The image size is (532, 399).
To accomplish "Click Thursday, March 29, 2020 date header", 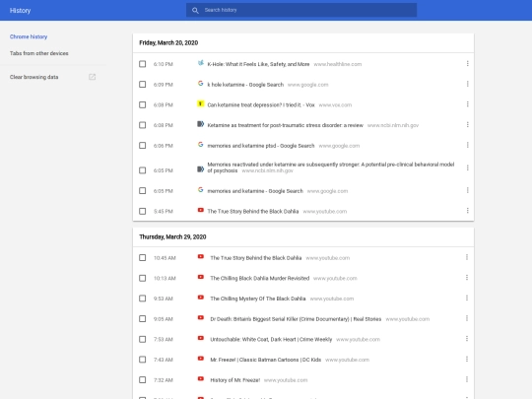I will (x=172, y=236).
